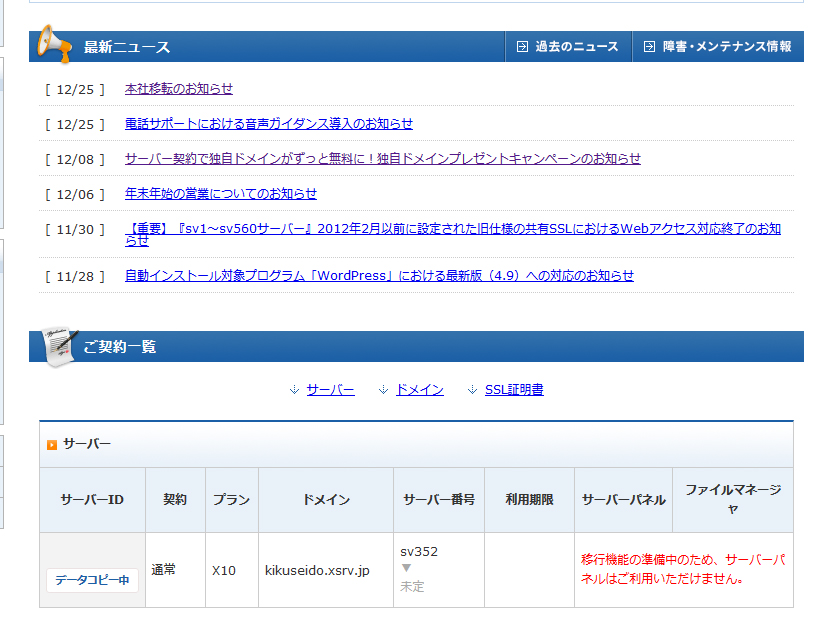This screenshot has height=630, width=840.
Task: Click the arrow icon before 過去のニュース
Action: (x=522, y=47)
